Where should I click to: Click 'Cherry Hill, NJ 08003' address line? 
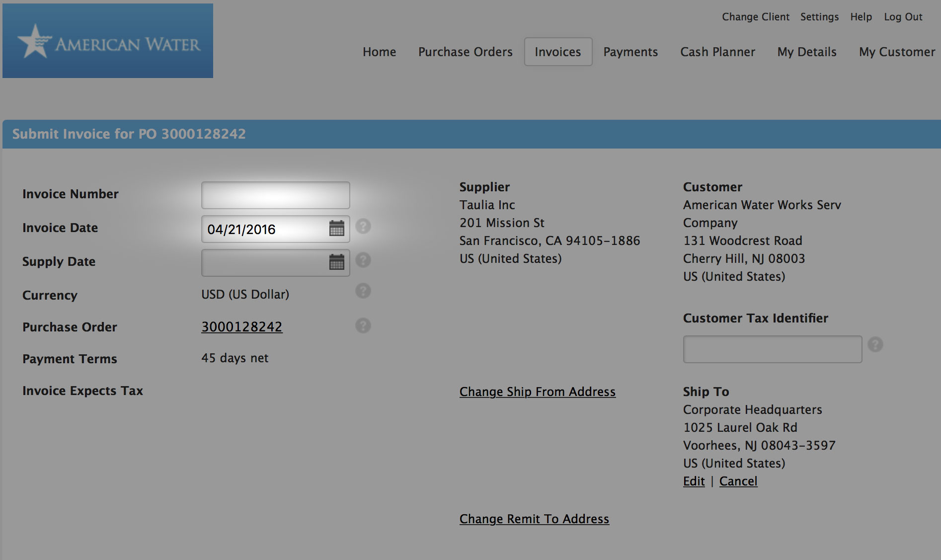pos(744,258)
